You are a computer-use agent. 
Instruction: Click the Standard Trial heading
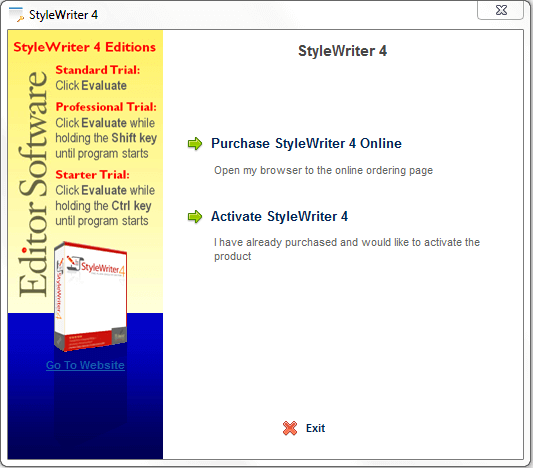point(98,70)
